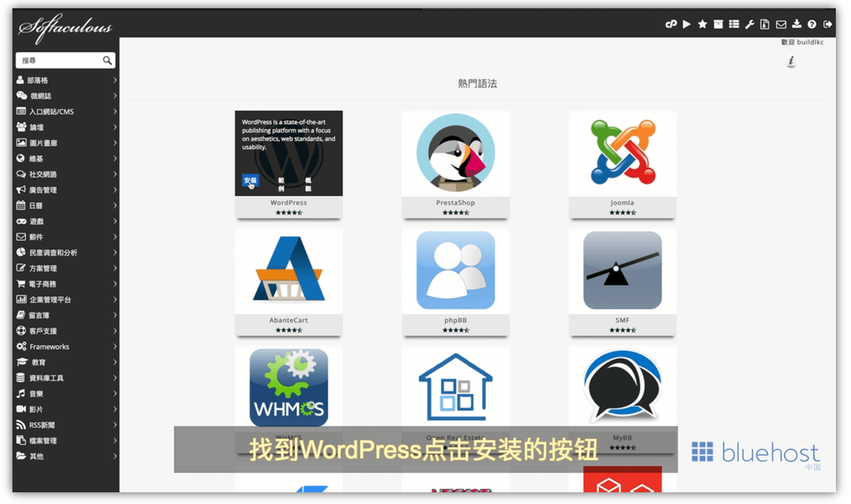Click the 概觀 overview link on WordPress
Image resolution: width=851 pixels, height=504 pixels.
[308, 184]
